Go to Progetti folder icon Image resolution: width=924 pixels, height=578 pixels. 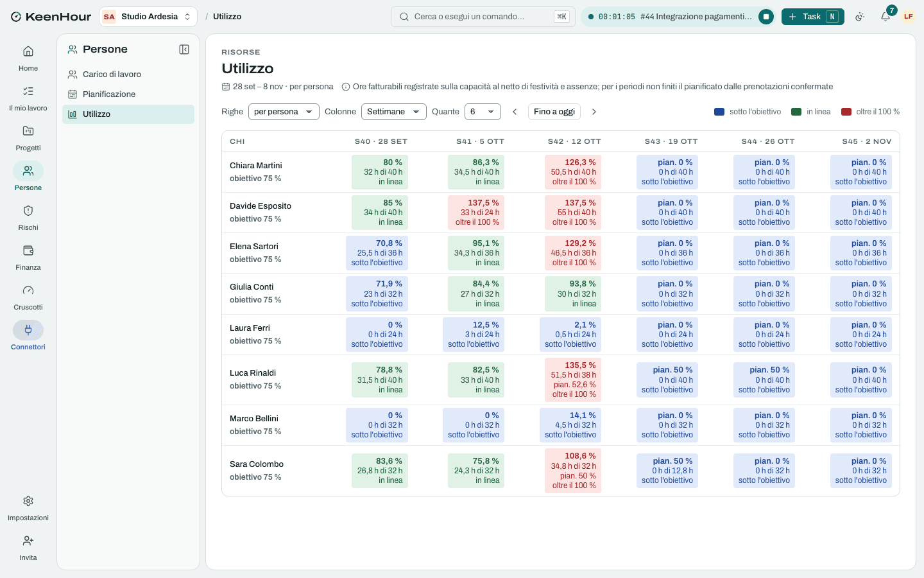(28, 131)
